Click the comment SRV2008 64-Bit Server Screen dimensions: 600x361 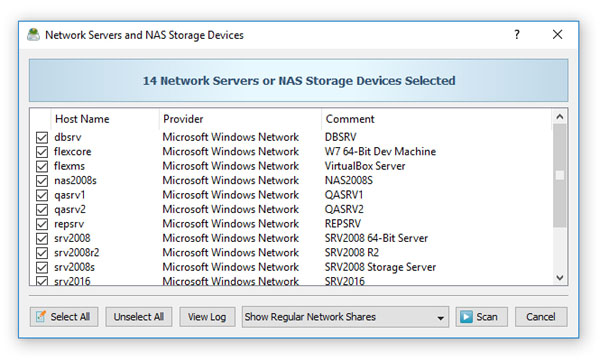377,238
